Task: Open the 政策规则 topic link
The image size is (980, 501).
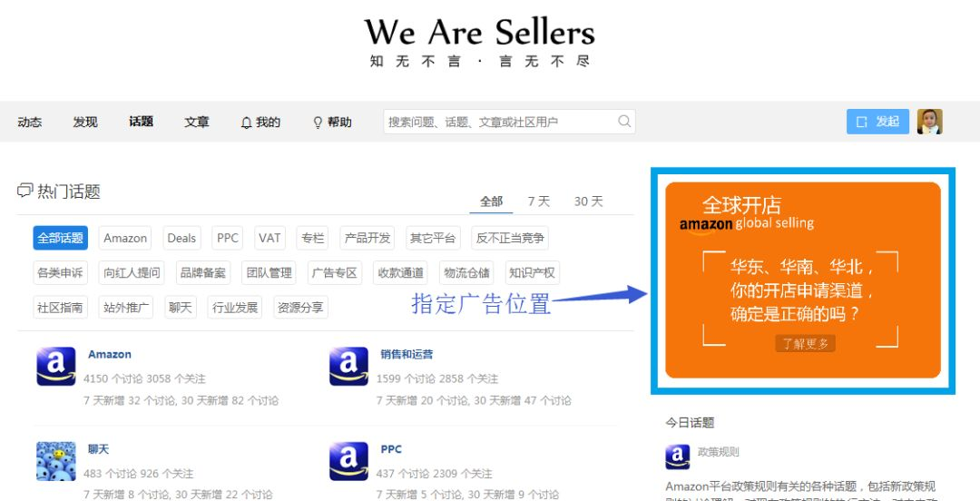Action: 718,452
